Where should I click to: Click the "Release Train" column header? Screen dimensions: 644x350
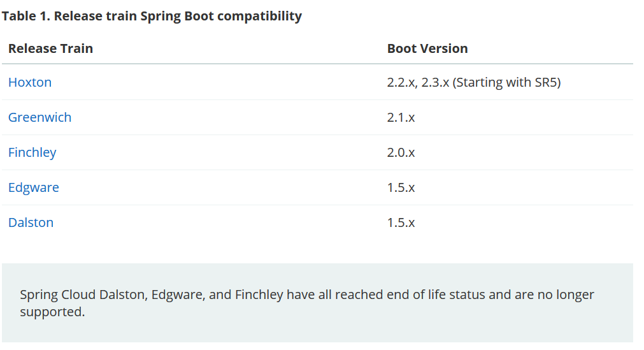(x=50, y=48)
